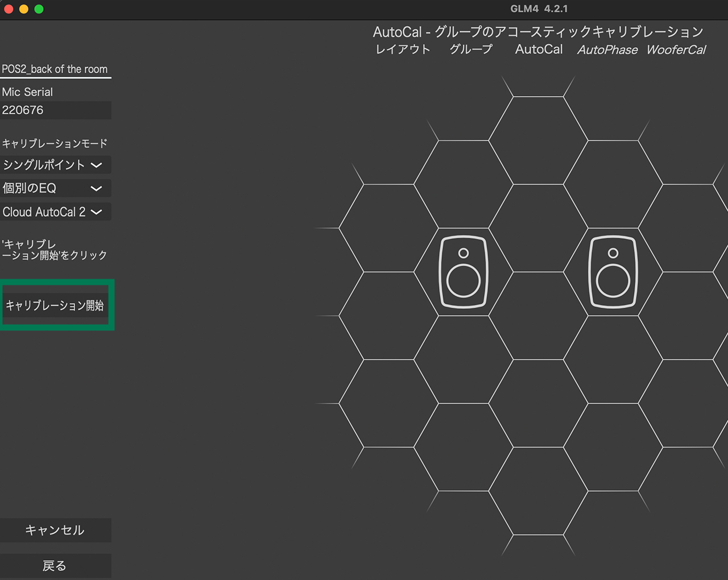Switch to the レイアウト tab
The width and height of the screenshot is (728, 580).
(402, 50)
